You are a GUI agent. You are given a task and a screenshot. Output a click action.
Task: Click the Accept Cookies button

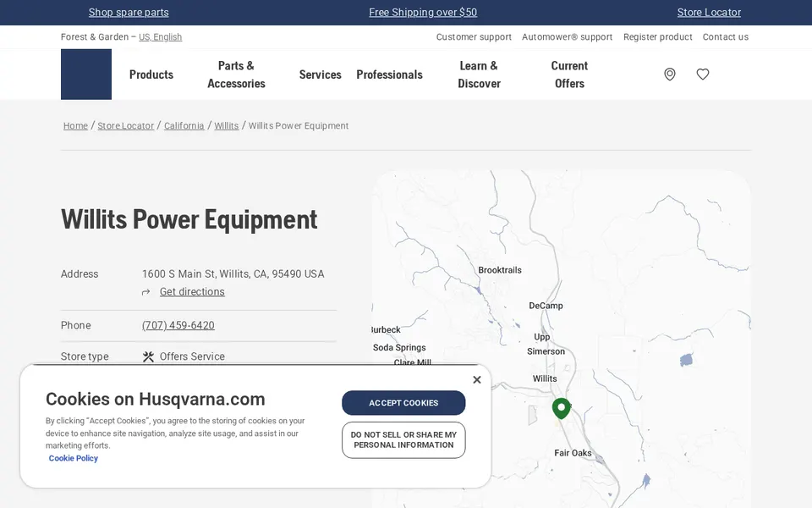click(x=403, y=403)
